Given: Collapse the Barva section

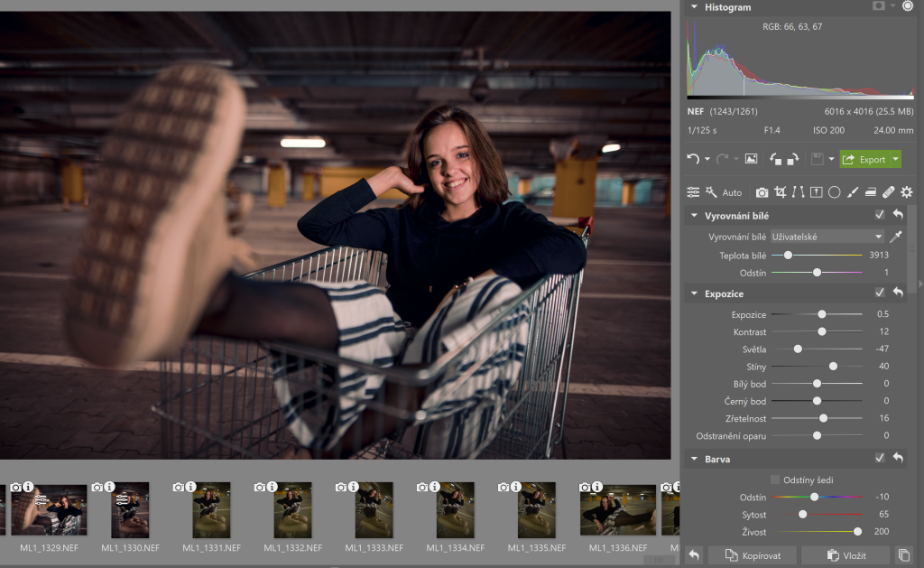Looking at the screenshot, I should (694, 459).
